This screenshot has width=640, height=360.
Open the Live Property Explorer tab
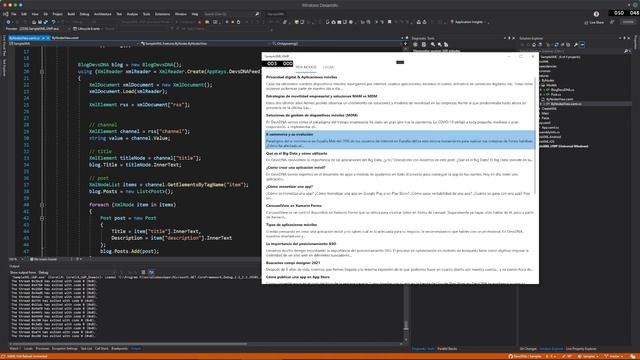pyautogui.click(x=581, y=349)
